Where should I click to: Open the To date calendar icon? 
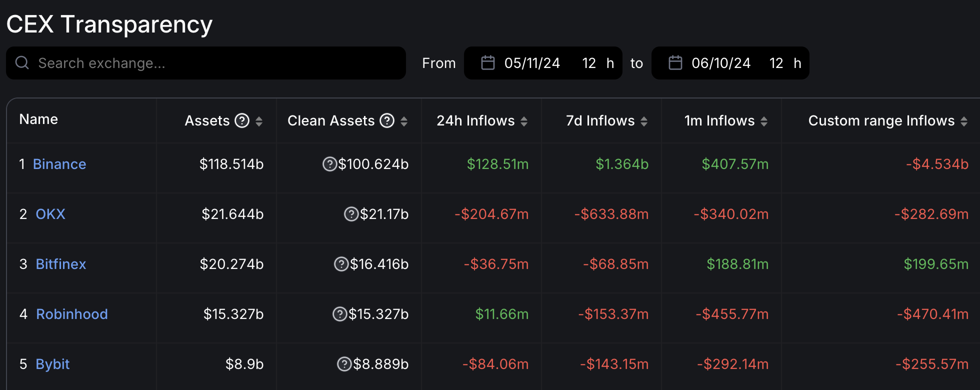[x=675, y=63]
